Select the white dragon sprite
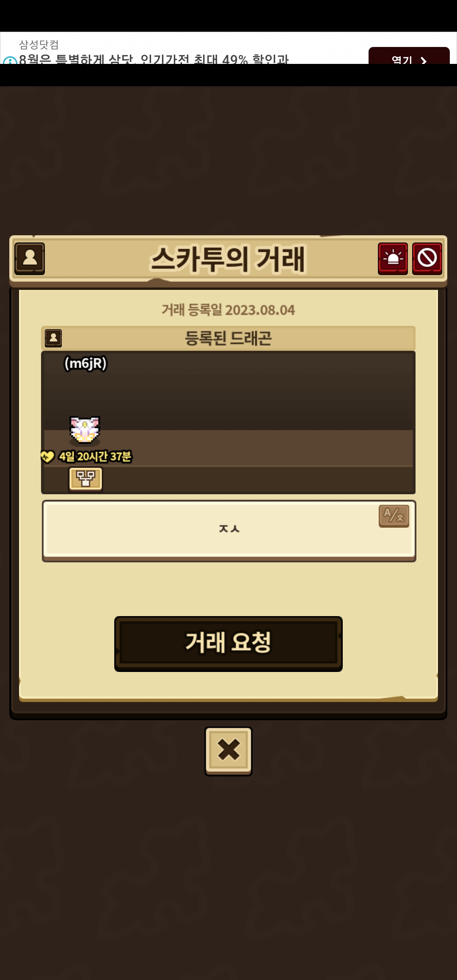 pyautogui.click(x=85, y=430)
